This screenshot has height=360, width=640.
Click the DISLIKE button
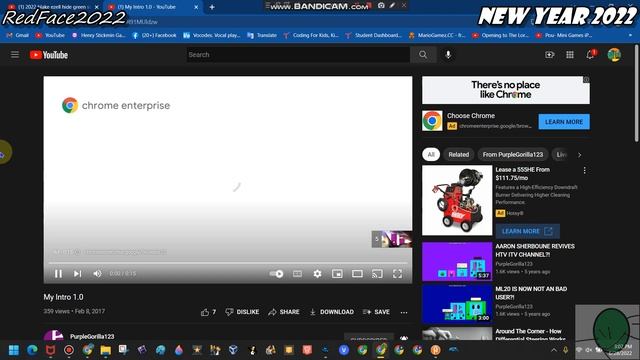pyautogui.click(x=242, y=312)
